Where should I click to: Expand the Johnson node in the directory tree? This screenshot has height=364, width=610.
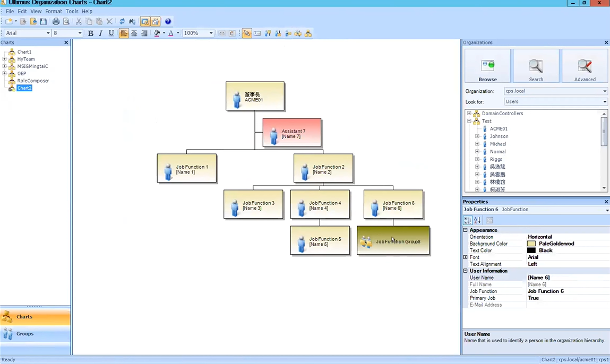pos(477,136)
